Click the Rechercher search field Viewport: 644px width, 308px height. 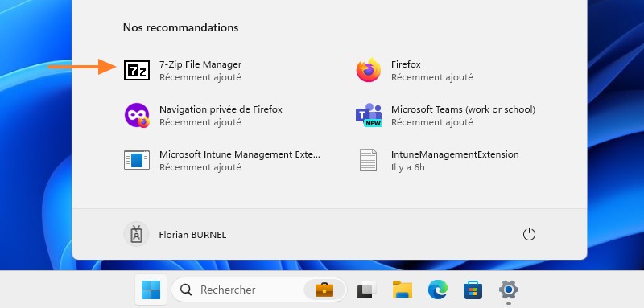258,290
